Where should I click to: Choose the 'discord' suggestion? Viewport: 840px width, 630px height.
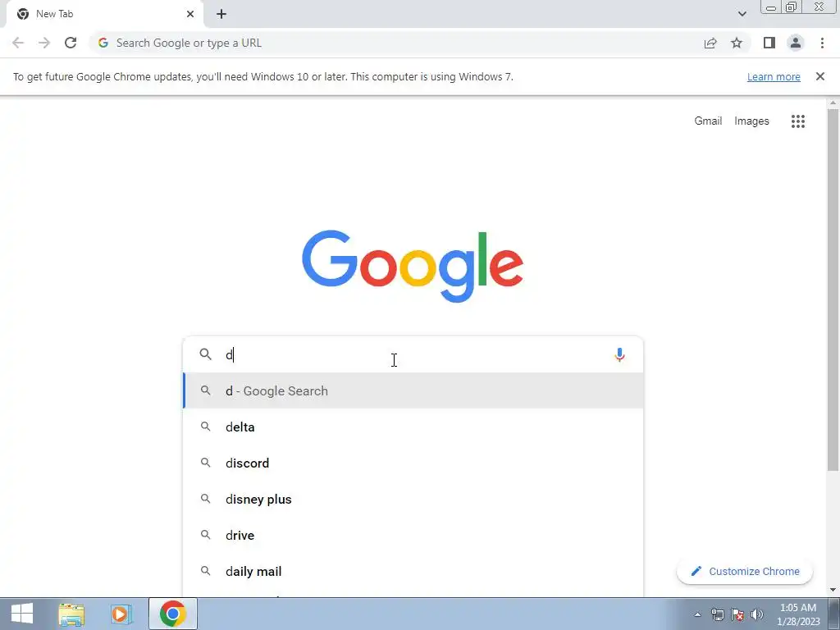tap(413, 463)
